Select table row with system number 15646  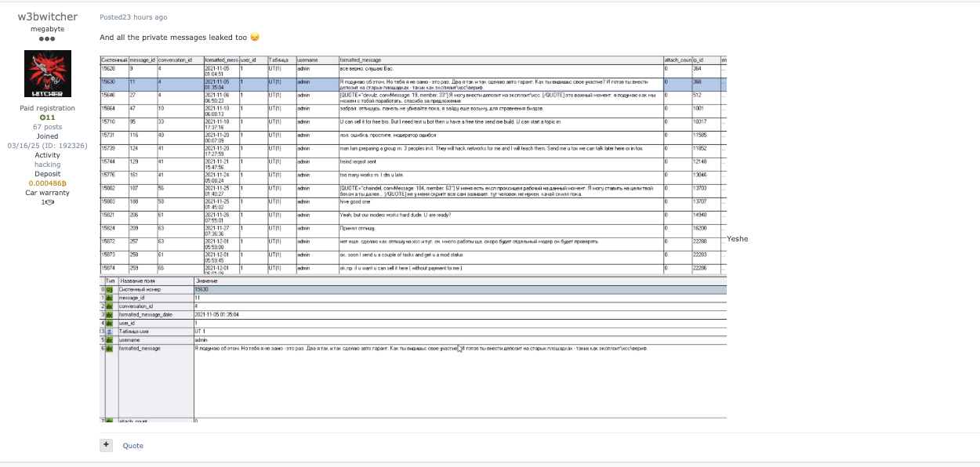[x=413, y=98]
